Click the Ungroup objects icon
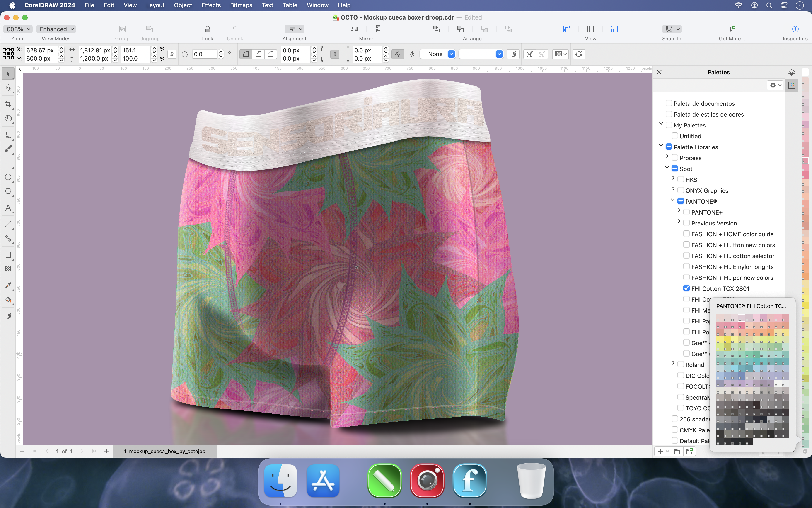812x508 pixels. (149, 29)
